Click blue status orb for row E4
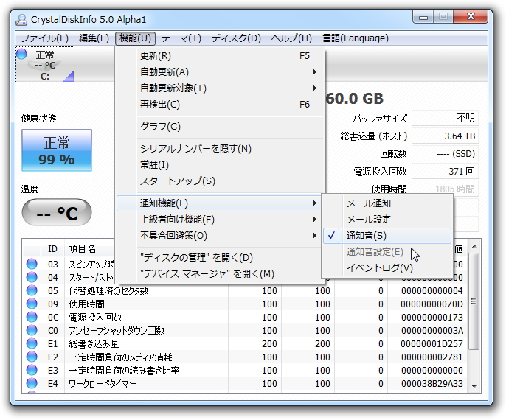 32,383
